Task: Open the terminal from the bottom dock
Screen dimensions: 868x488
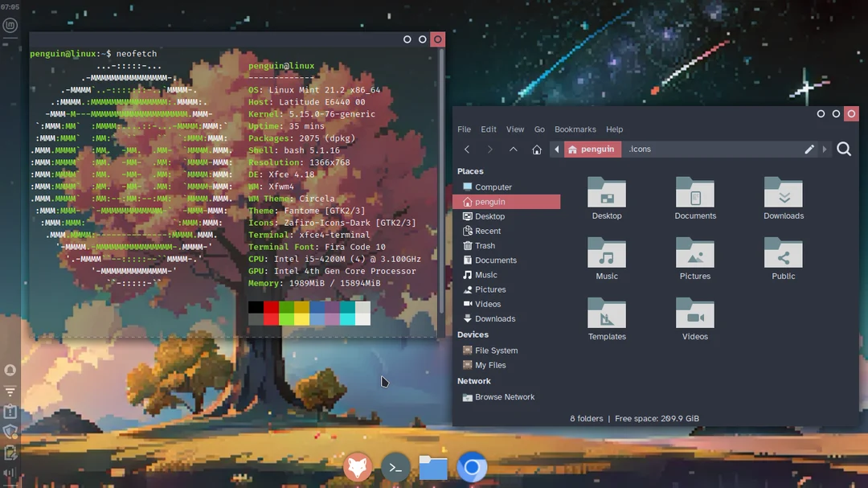Action: click(395, 466)
